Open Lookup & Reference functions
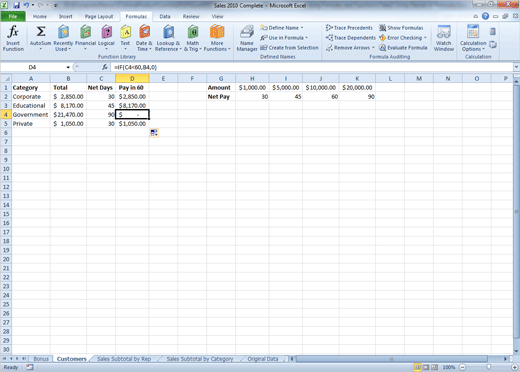520x372 pixels. pyautogui.click(x=168, y=38)
